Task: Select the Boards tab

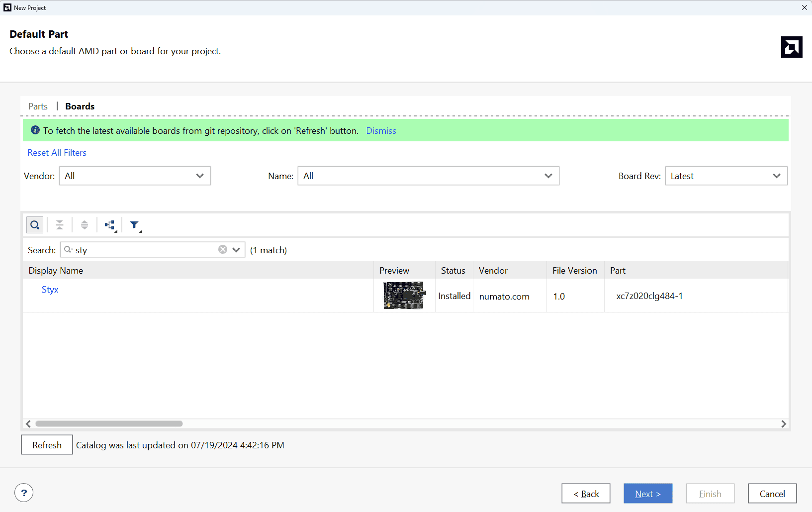Action: [x=80, y=106]
